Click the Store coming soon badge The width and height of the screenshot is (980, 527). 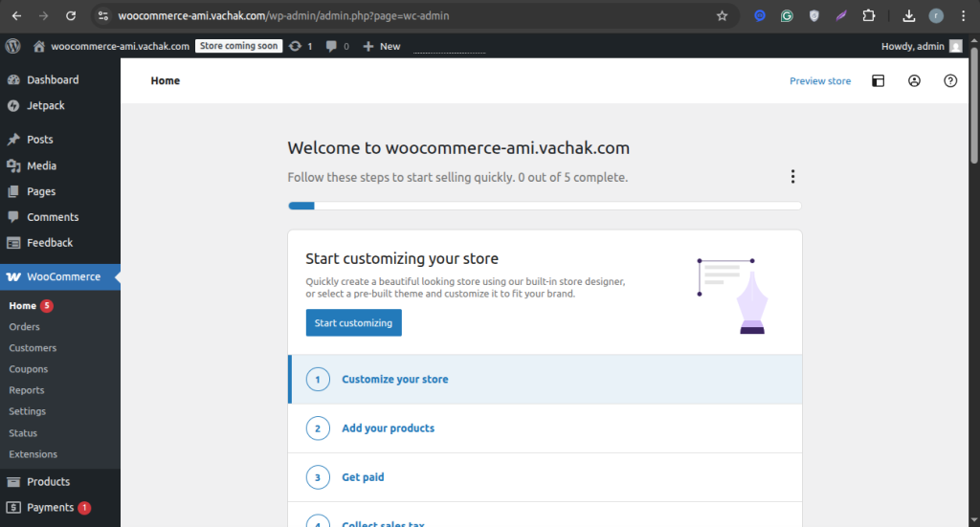[238, 46]
